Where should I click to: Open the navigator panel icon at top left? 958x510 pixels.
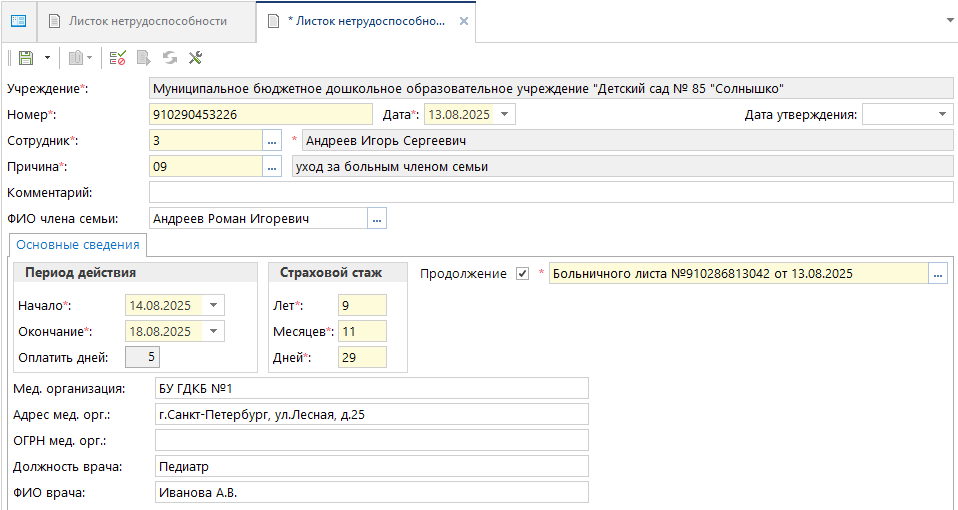18,20
